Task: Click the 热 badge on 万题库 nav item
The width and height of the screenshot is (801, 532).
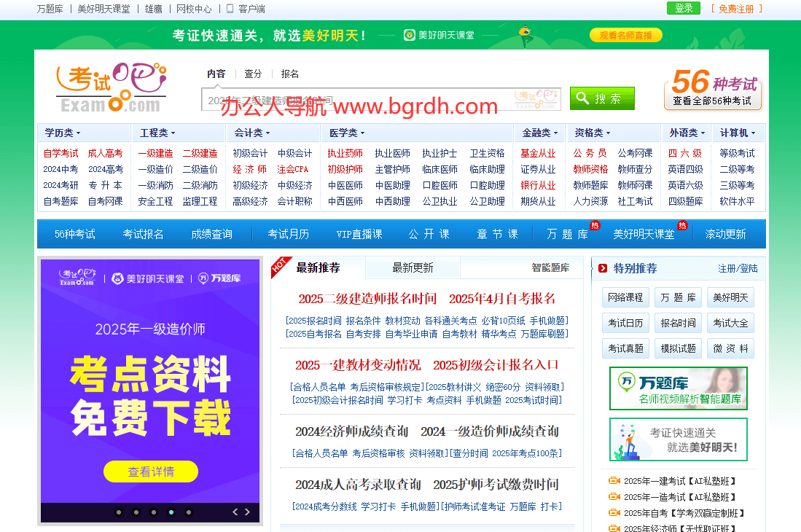Action: tap(595, 227)
